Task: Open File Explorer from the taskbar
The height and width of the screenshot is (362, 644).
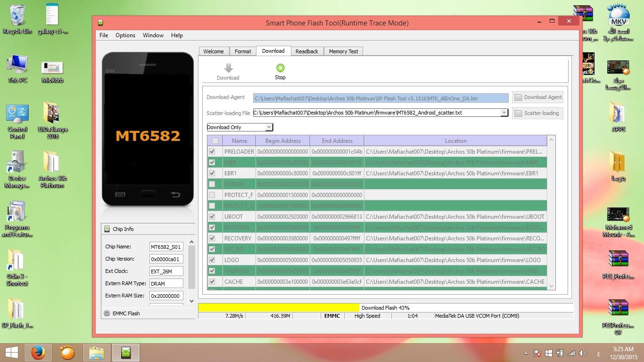Action: click(96, 352)
